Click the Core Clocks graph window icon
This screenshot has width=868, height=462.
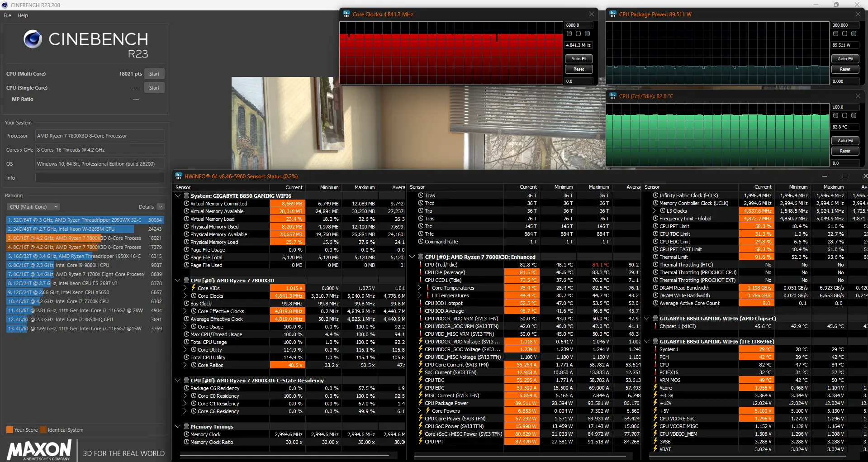coord(346,14)
